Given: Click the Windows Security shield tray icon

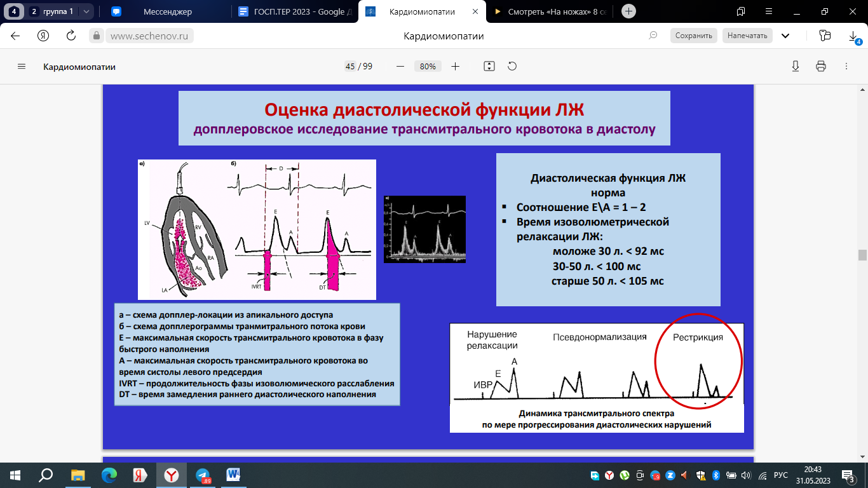Looking at the screenshot, I should (x=701, y=475).
